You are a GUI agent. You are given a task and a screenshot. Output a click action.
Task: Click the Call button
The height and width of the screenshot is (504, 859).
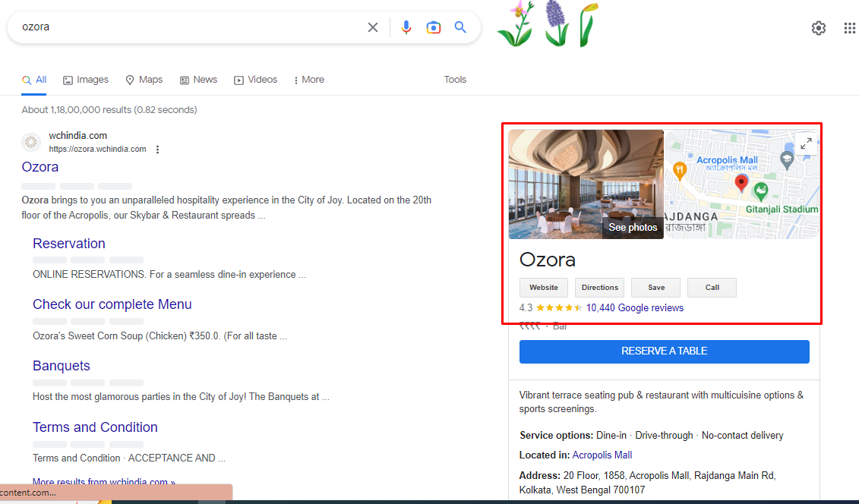(712, 288)
